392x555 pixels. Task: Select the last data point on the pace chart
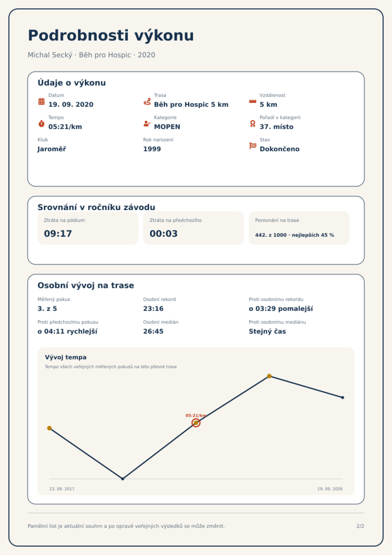[x=342, y=397]
